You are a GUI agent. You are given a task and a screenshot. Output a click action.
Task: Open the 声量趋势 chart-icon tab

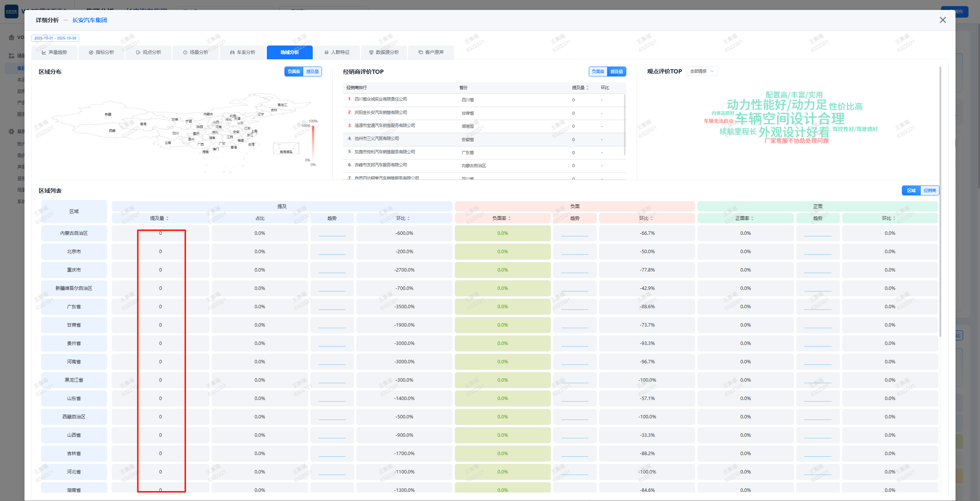point(44,52)
